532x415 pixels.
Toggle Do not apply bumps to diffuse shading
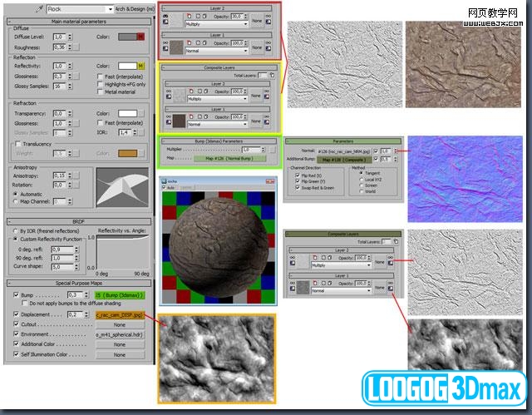24,303
